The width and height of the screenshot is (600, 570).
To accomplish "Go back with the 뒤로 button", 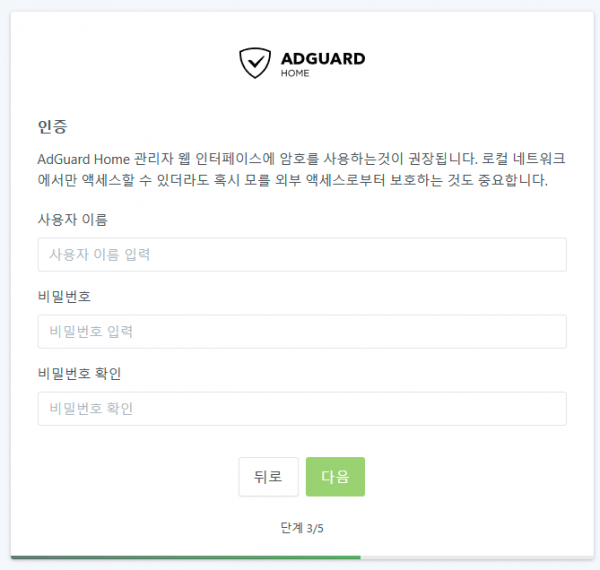I will (x=268, y=477).
